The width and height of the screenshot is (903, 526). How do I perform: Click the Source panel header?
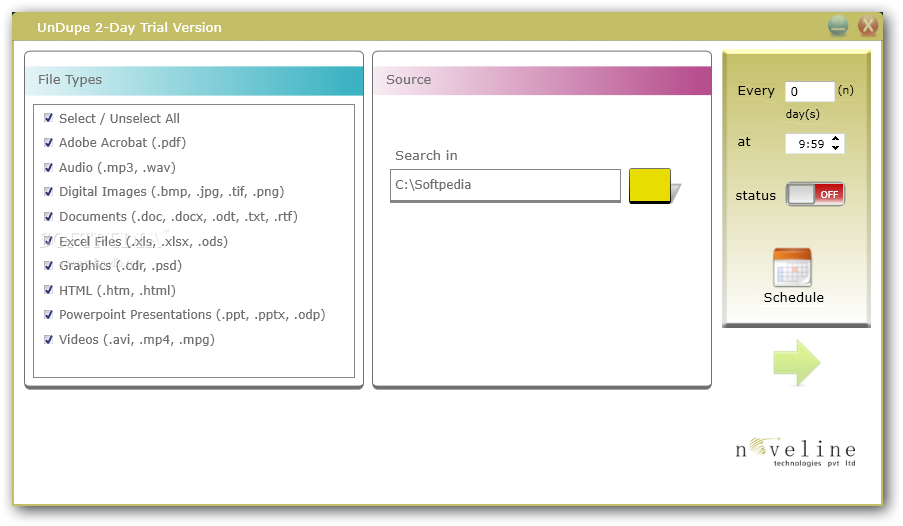pyautogui.click(x=542, y=80)
